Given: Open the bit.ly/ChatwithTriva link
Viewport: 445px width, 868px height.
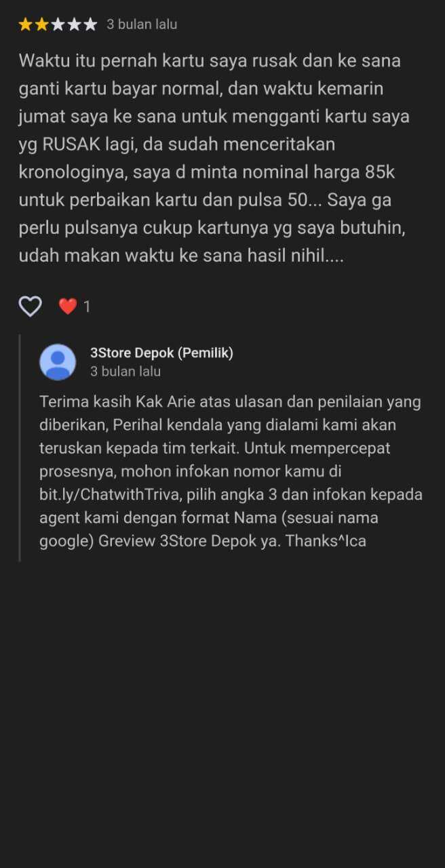Looking at the screenshot, I should pyautogui.click(x=109, y=495).
